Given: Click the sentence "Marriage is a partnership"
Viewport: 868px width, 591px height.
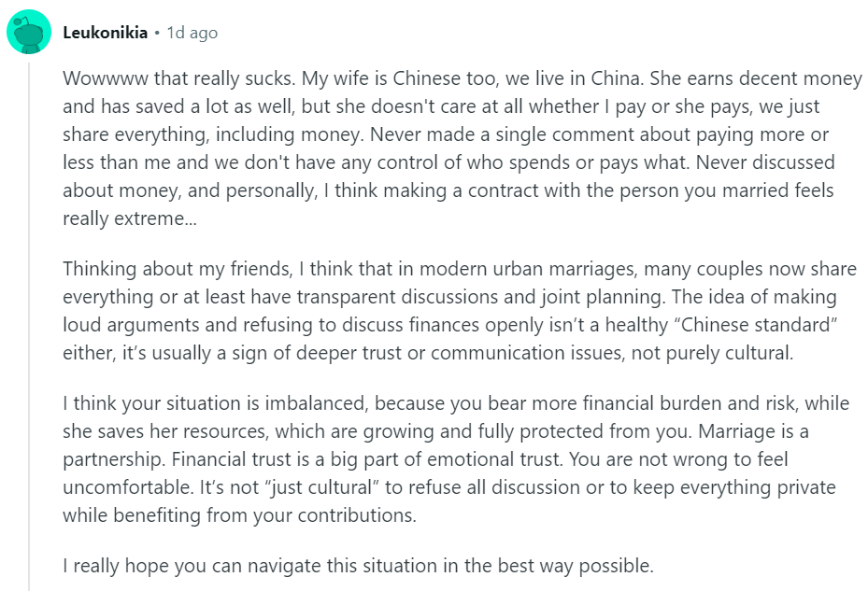Looking at the screenshot, I should [437, 445].
